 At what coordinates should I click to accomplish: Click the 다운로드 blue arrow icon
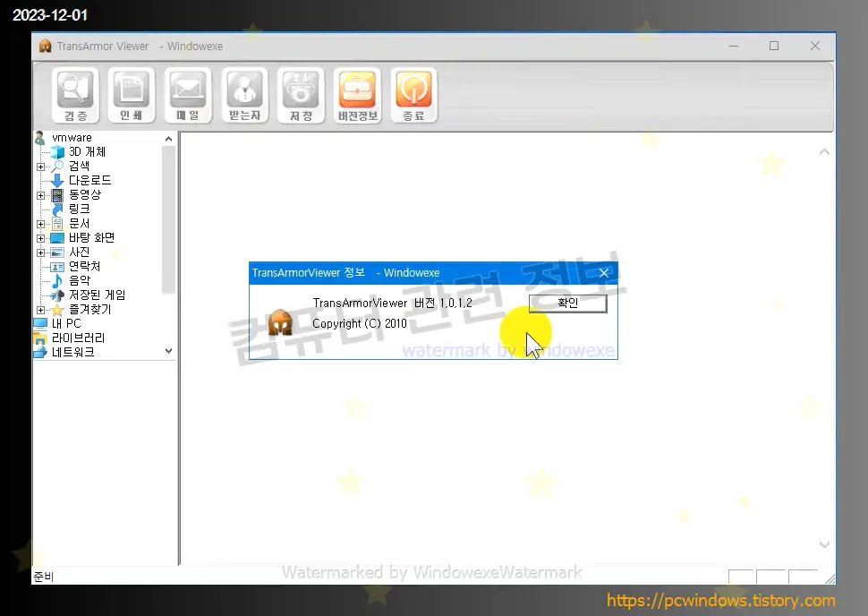[57, 180]
